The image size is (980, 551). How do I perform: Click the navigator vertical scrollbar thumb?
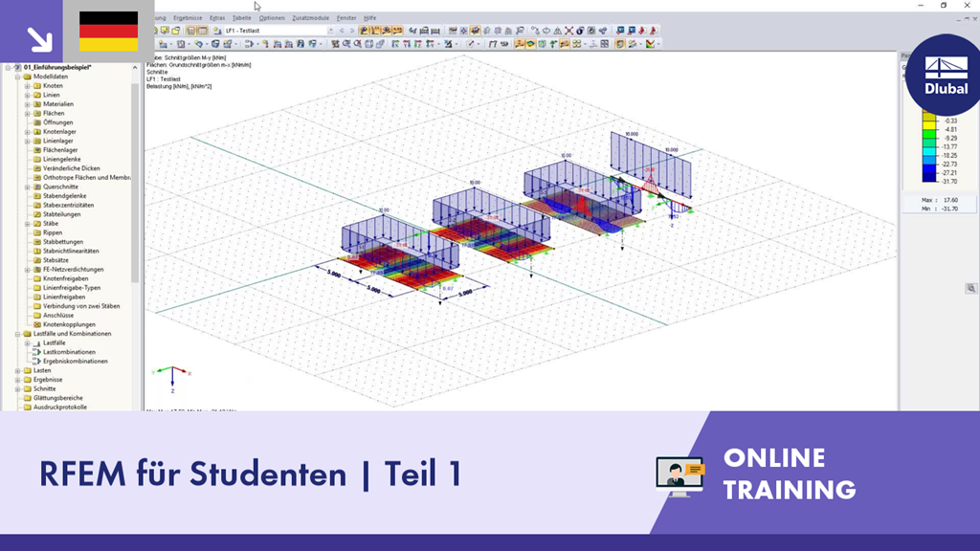pyautogui.click(x=135, y=181)
